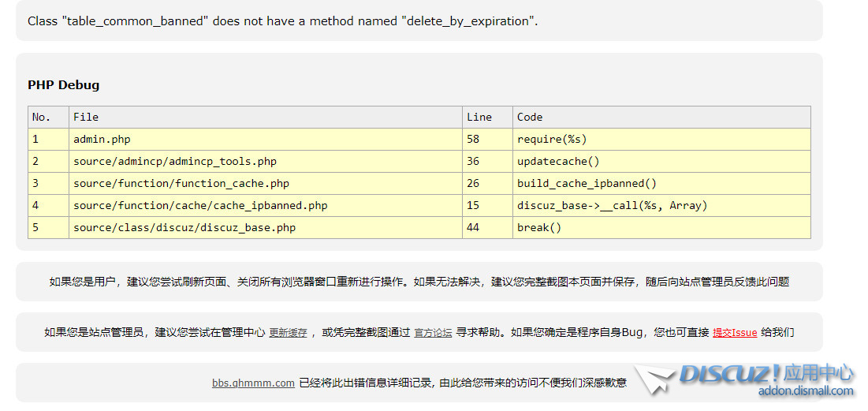Click the Discuz! 应用中心 watermark logo
The height and width of the screenshot is (411, 868).
point(766,373)
